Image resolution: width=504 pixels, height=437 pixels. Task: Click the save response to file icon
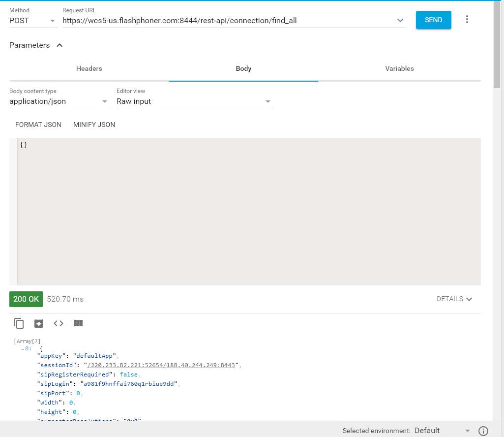pyautogui.click(x=39, y=323)
